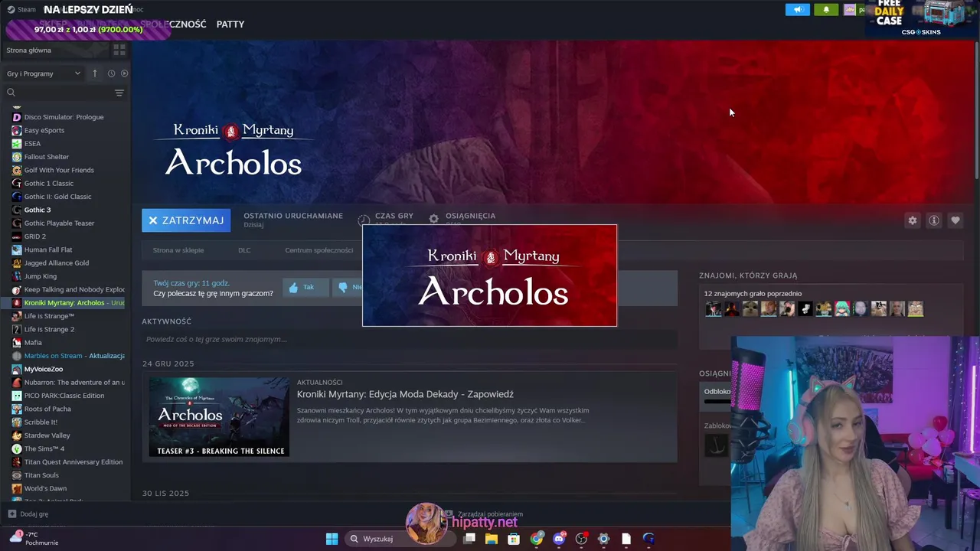The height and width of the screenshot is (551, 980).
Task: Click the Jump King game icon
Action: coord(17,276)
